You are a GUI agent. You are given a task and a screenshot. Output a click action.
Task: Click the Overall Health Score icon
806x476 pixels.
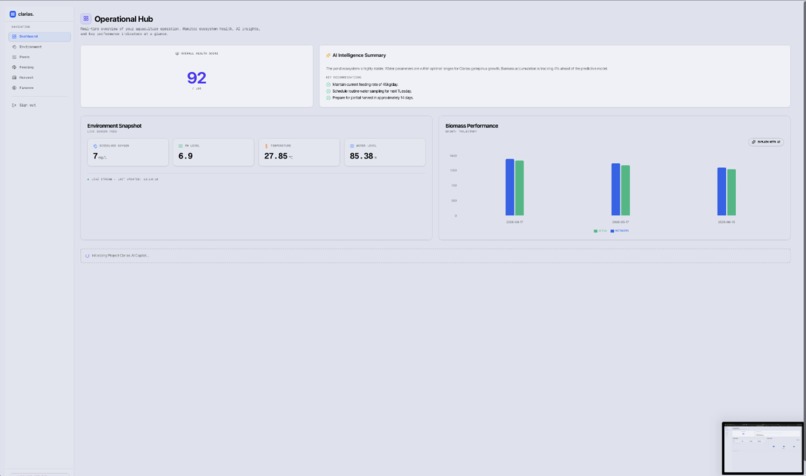[x=177, y=53]
